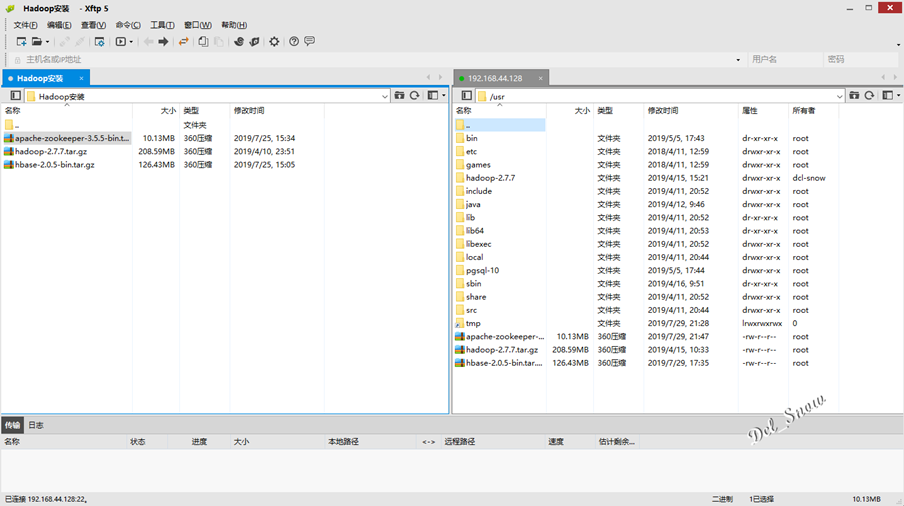904x506 pixels.
Task: Click the feedback speech bubble icon
Action: coord(310,41)
